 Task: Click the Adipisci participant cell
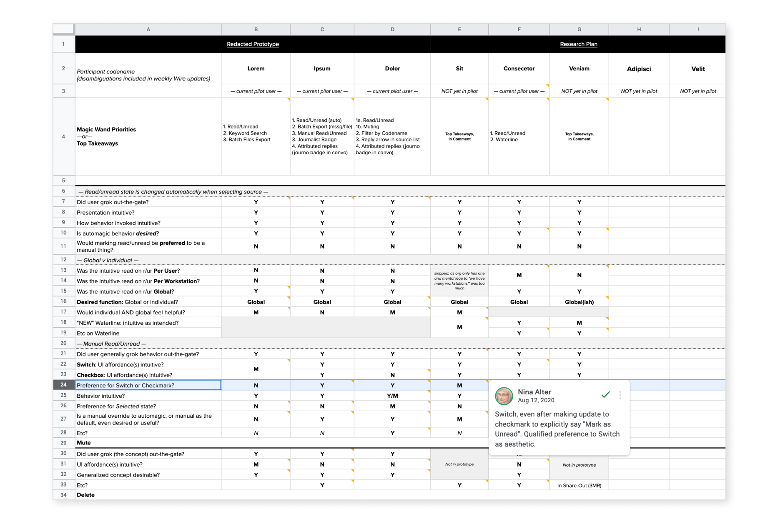click(x=639, y=69)
